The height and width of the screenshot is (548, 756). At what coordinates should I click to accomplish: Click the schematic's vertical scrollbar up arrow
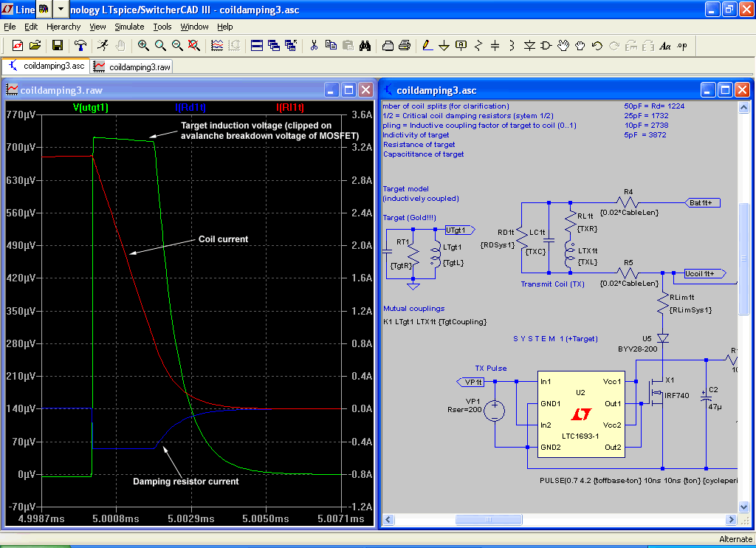(x=743, y=107)
